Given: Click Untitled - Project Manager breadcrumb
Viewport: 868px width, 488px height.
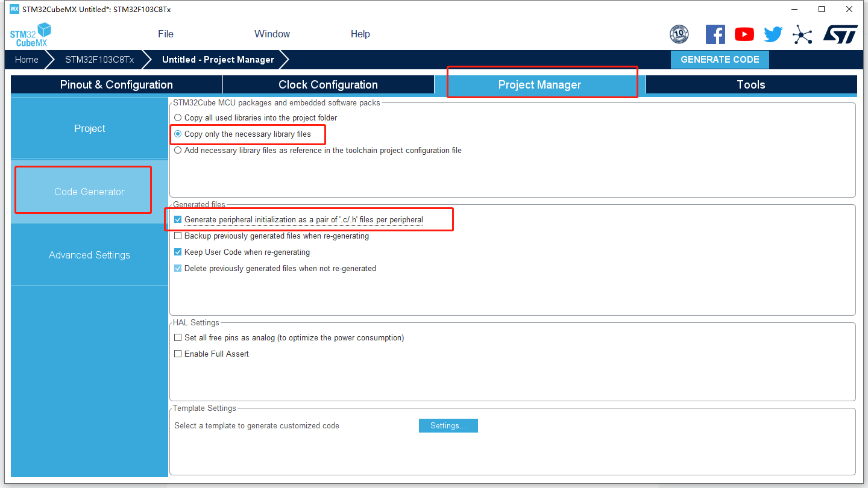Looking at the screenshot, I should coord(218,60).
